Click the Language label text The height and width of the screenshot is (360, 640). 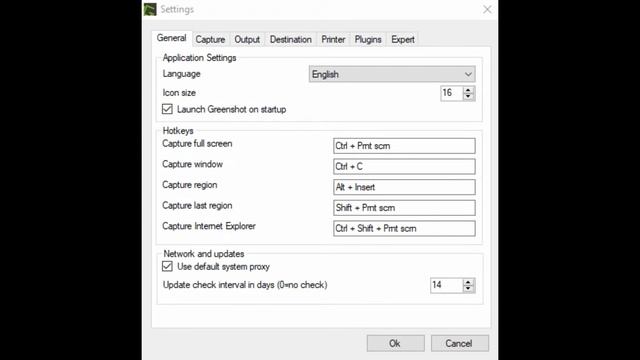181,74
